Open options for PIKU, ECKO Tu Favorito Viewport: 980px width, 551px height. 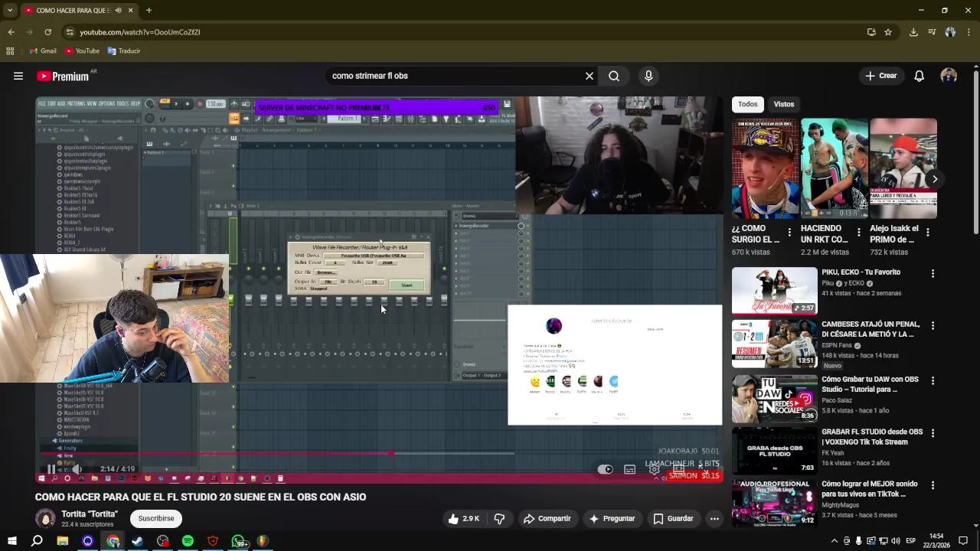933,273
